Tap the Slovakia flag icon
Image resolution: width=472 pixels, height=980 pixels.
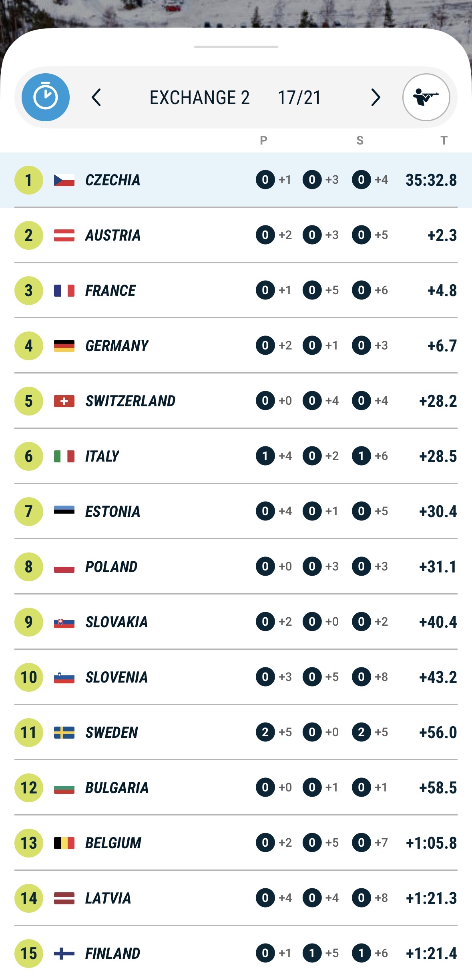coord(64,623)
